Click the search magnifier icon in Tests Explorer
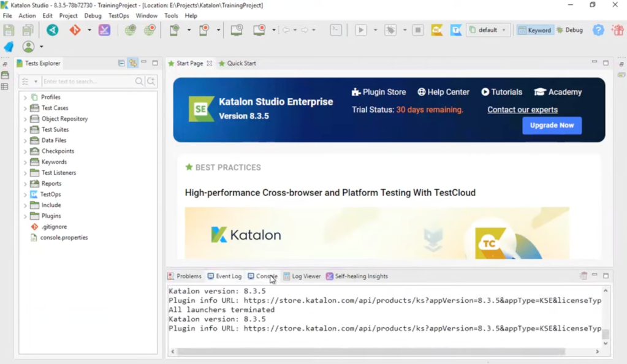This screenshot has width=627, height=364. [139, 82]
